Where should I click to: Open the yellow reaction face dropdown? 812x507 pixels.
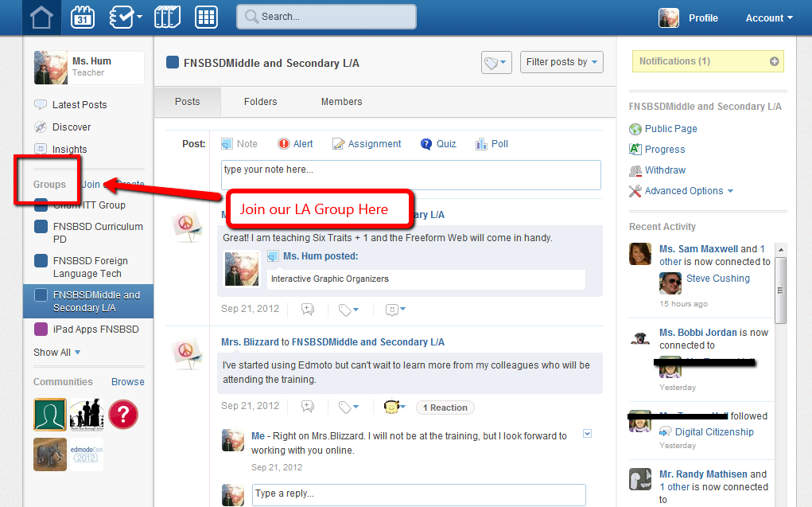click(394, 407)
